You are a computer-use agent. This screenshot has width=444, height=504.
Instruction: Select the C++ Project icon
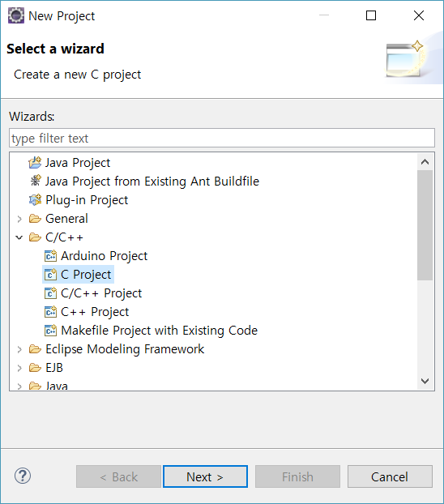pos(50,312)
